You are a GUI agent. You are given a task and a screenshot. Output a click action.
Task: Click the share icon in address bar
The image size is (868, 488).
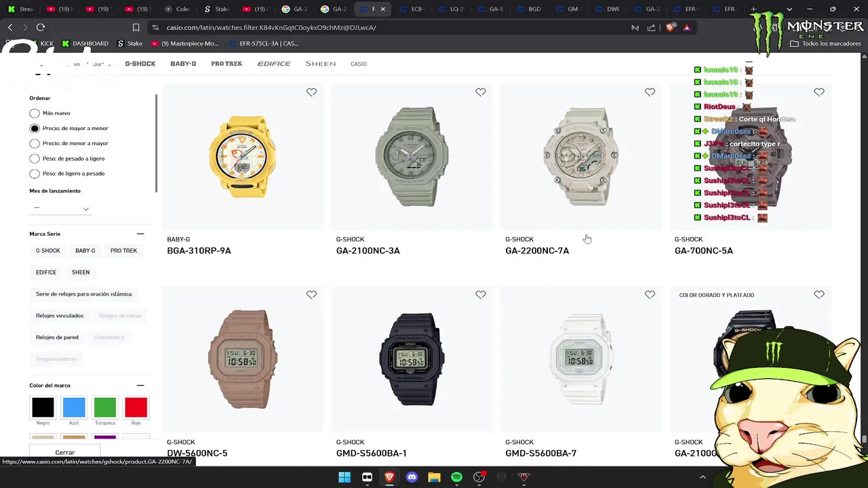point(652,27)
